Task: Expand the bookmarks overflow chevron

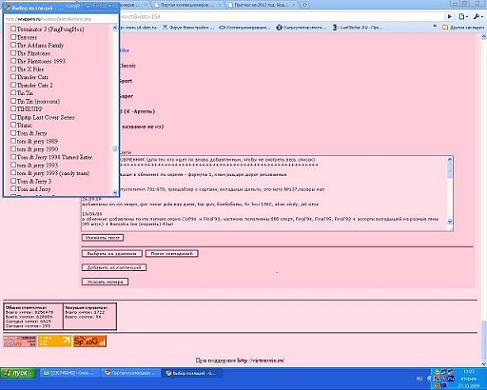Action: (x=435, y=27)
